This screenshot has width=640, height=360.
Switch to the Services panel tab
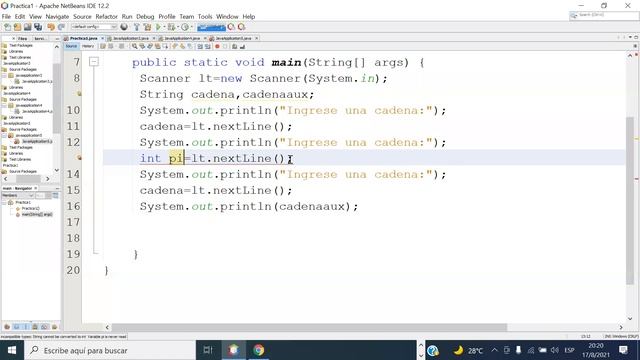coord(39,38)
